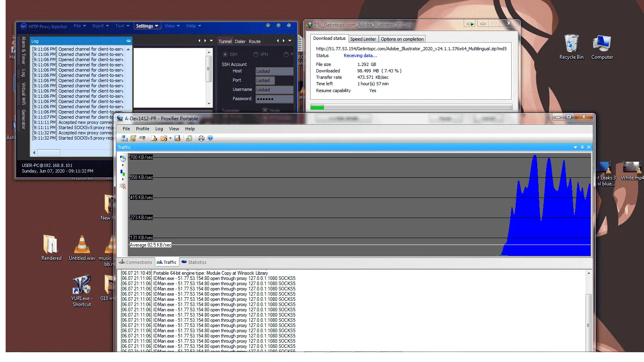Click the new profile icon in Proxifier toolbar
The width and height of the screenshot is (644, 362).
154,138
